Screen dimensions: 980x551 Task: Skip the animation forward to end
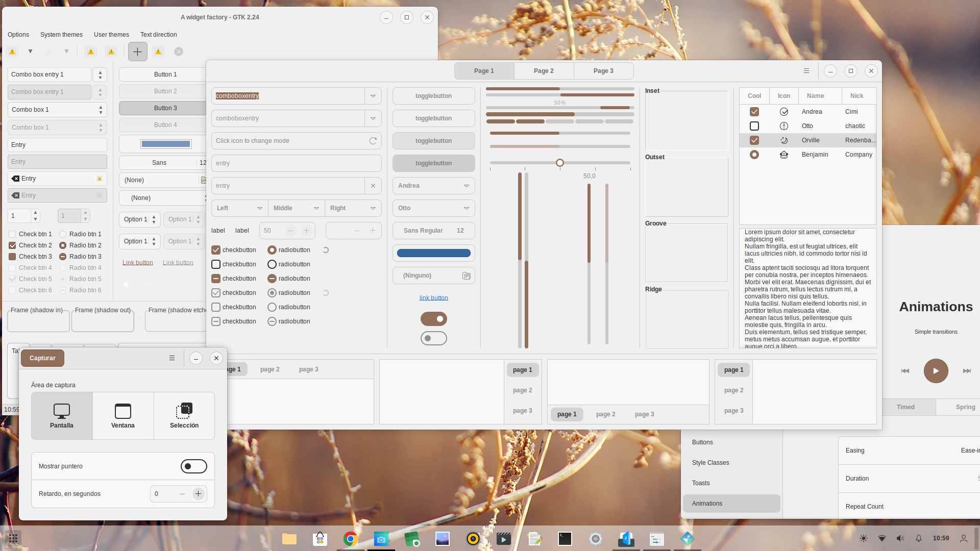(967, 371)
